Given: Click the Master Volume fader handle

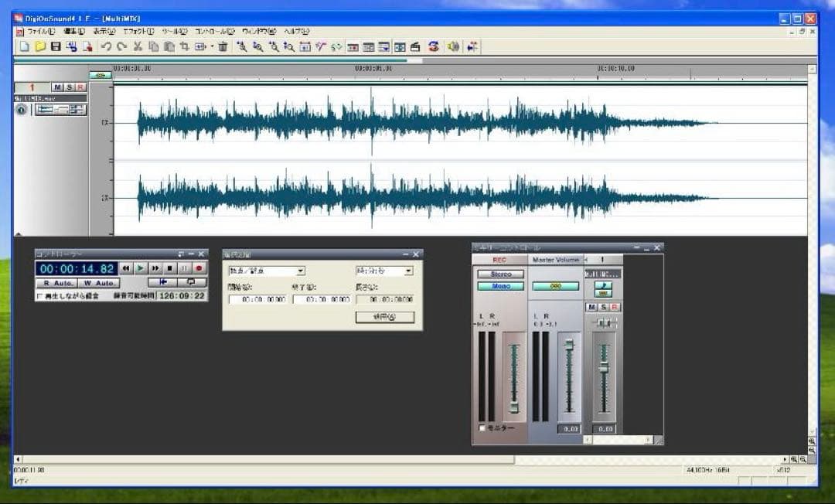Looking at the screenshot, I should coord(570,345).
